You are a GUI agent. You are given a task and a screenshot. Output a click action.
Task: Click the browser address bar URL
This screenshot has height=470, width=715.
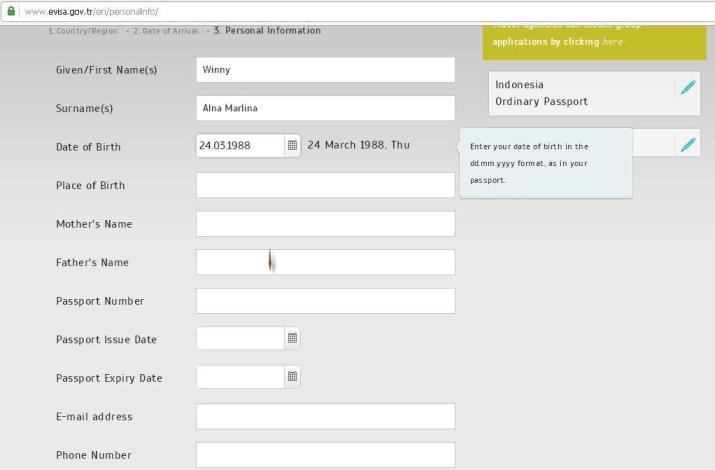[x=91, y=11]
